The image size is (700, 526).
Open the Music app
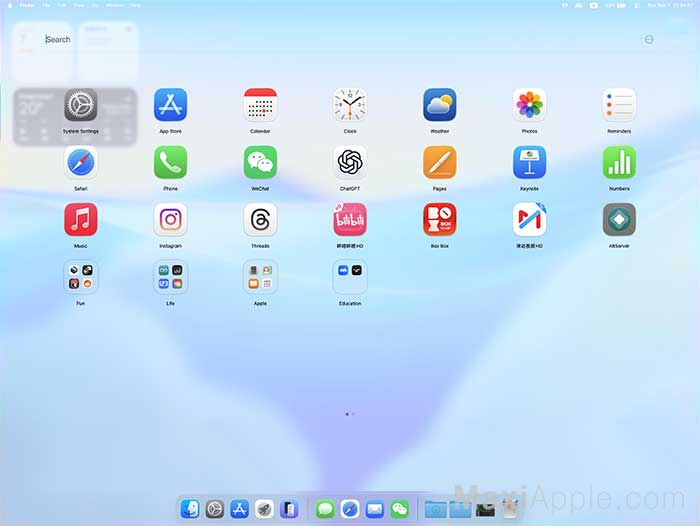pyautogui.click(x=80, y=219)
